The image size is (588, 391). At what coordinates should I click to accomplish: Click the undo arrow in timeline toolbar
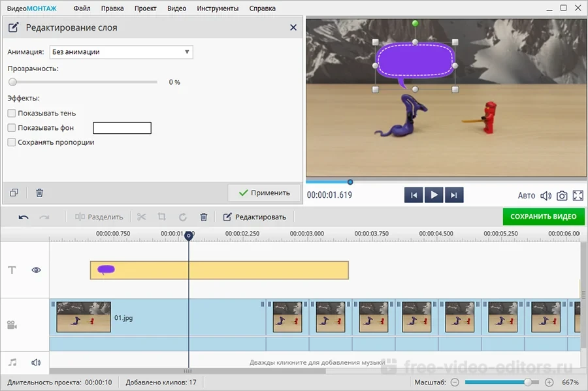coord(24,217)
